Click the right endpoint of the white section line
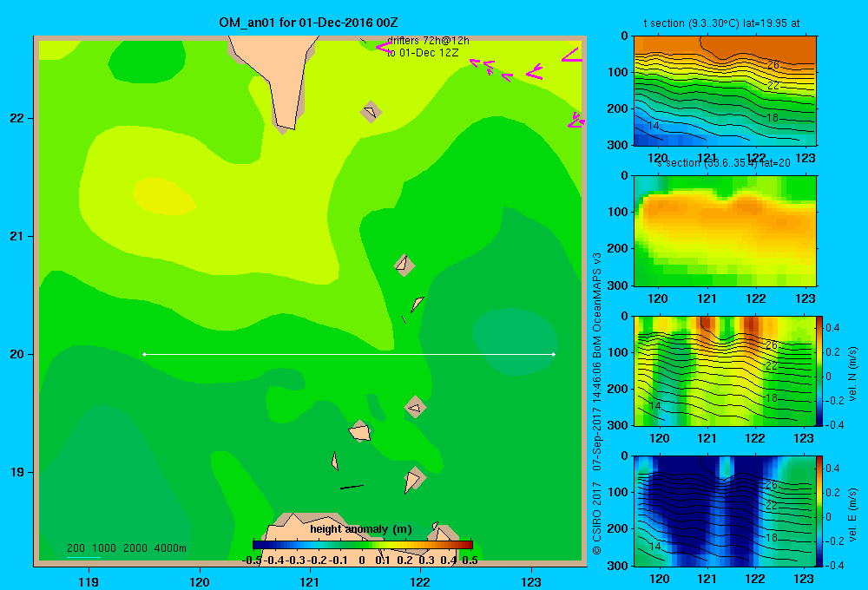Screen dimensions: 868x590 (x=554, y=354)
